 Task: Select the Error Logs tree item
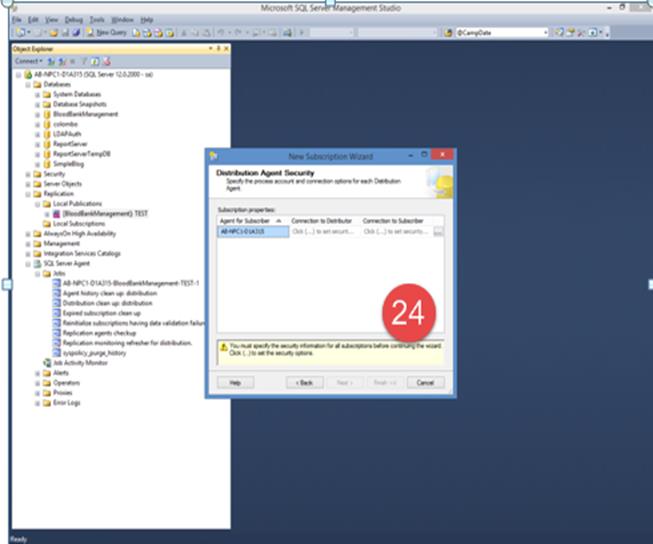click(x=67, y=403)
